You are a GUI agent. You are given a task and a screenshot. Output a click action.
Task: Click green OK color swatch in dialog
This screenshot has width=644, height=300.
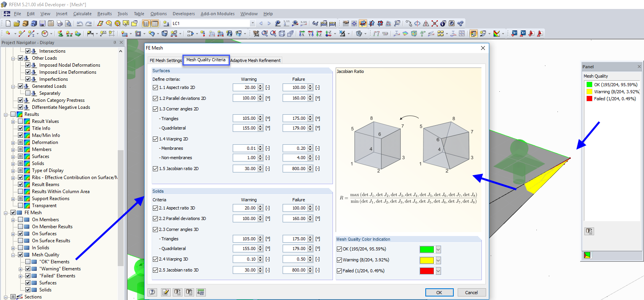[426, 249]
